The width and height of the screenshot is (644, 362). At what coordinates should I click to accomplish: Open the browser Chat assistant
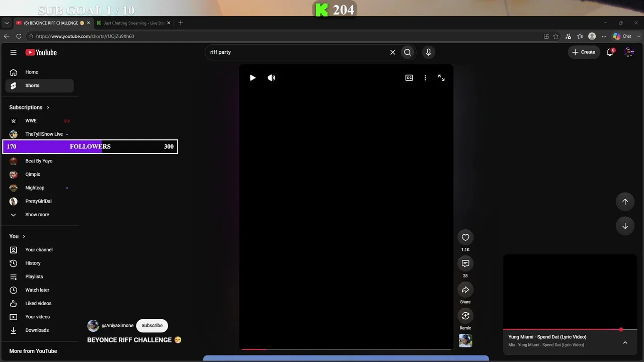622,36
